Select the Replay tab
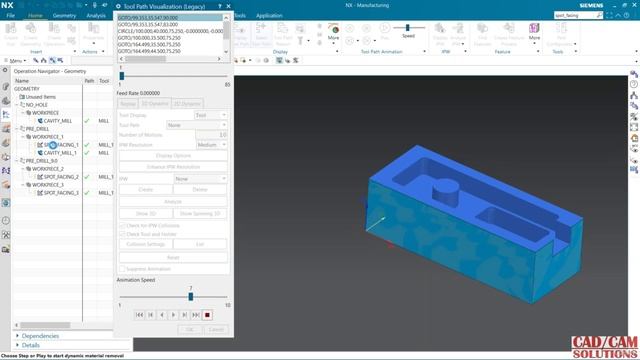 pos(128,104)
